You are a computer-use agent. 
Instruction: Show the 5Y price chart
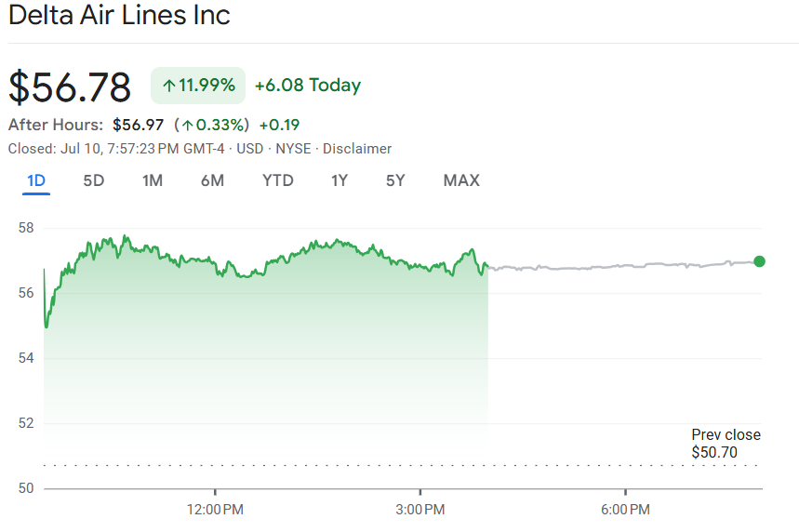tap(395, 180)
